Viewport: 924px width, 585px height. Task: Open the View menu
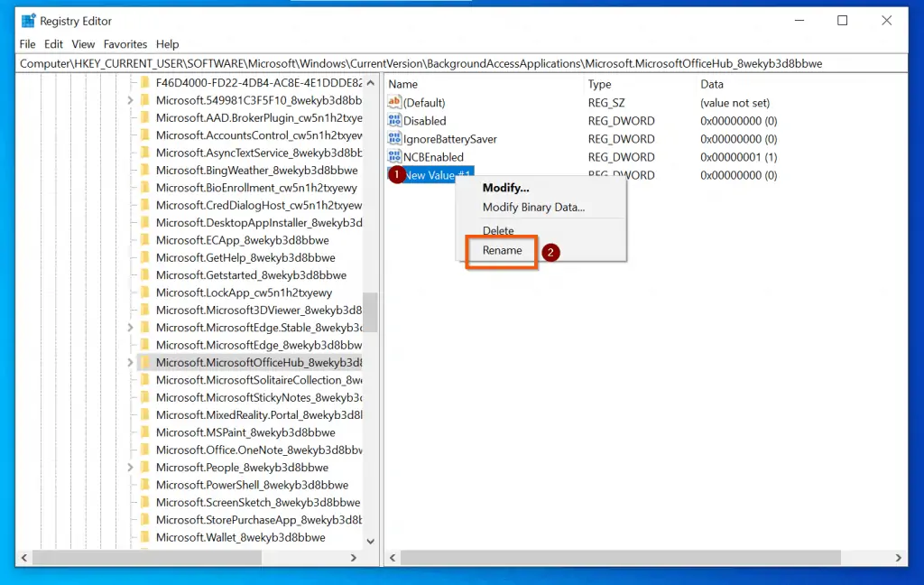tap(83, 43)
